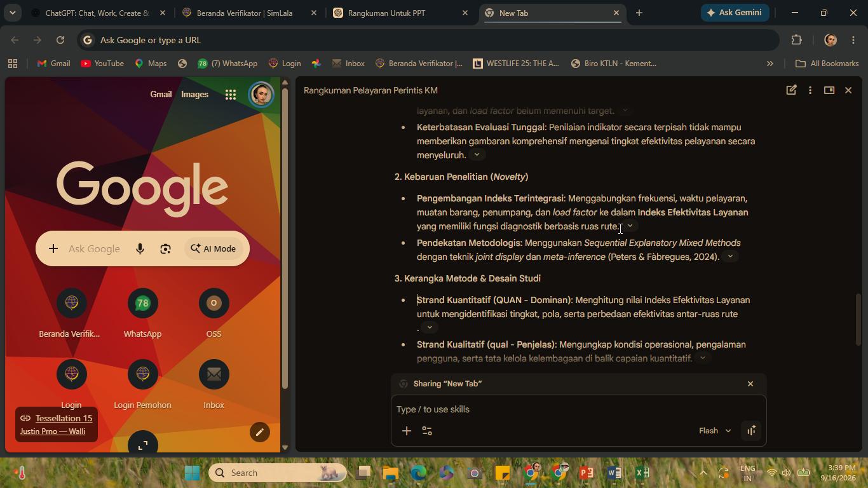Click the Gemini voice input icon
The width and height of the screenshot is (868, 488).
point(751,431)
